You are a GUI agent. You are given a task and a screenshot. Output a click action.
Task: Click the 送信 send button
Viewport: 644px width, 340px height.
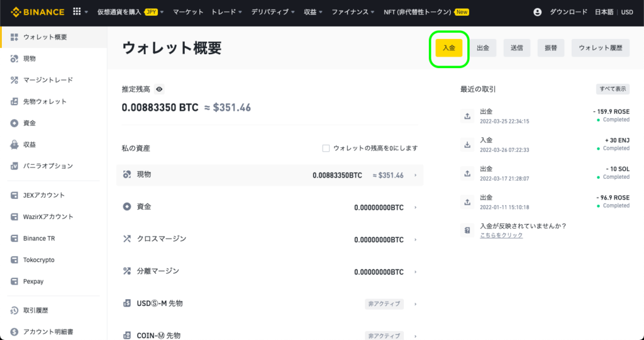click(x=517, y=48)
